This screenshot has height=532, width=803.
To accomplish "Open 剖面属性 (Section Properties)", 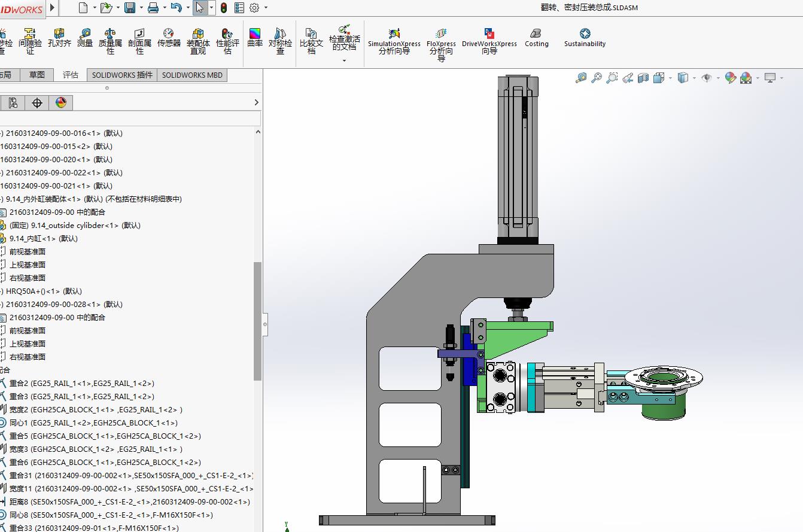I will pyautogui.click(x=139, y=41).
